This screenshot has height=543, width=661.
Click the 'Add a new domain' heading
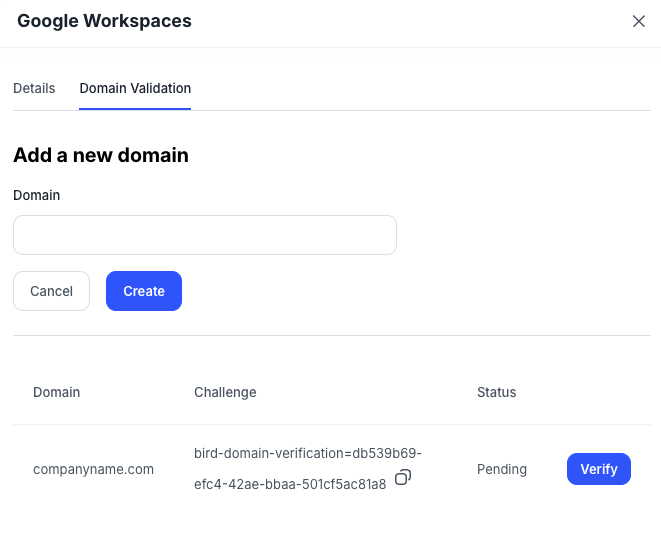click(100, 155)
